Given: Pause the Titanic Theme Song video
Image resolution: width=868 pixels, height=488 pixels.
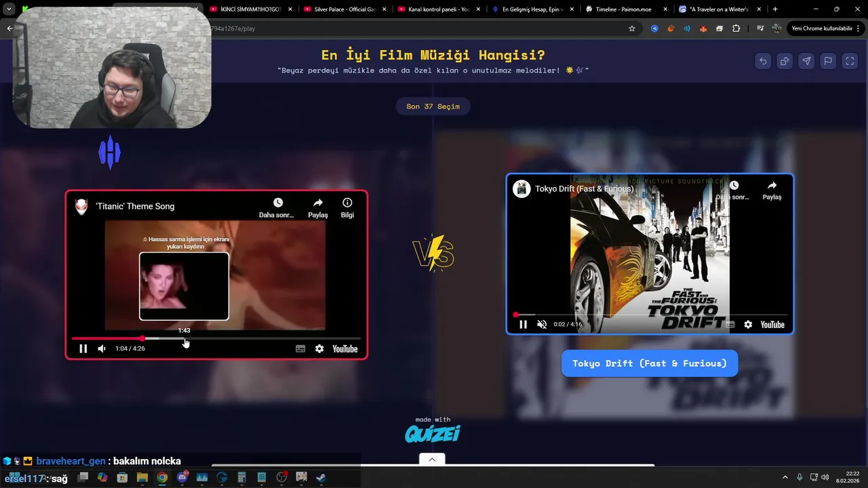Looking at the screenshot, I should (83, 348).
